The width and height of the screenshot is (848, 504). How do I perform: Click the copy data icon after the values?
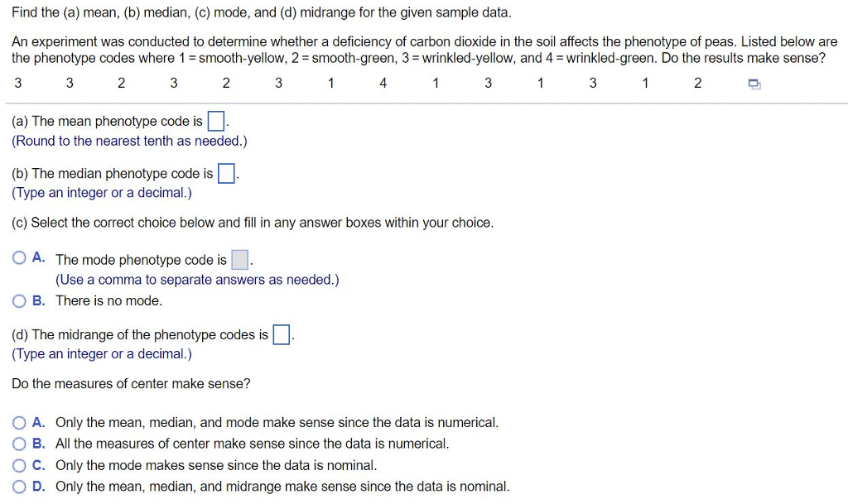coord(754,84)
